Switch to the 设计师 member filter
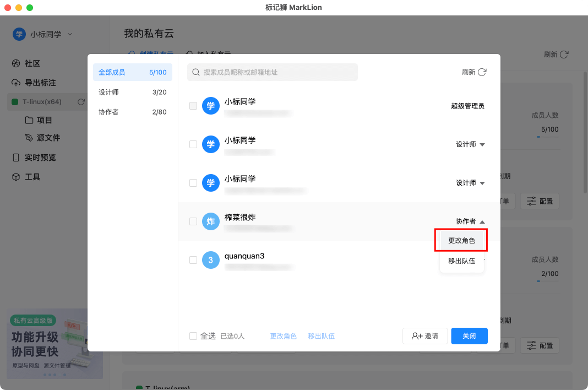Screen dimensions: 588x390 point(132,92)
